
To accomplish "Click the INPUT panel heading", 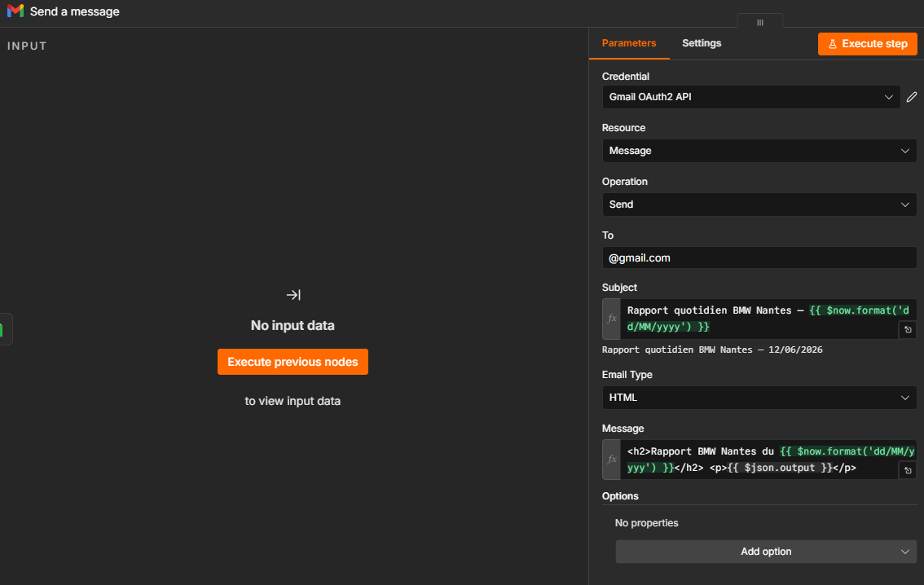I will [27, 46].
